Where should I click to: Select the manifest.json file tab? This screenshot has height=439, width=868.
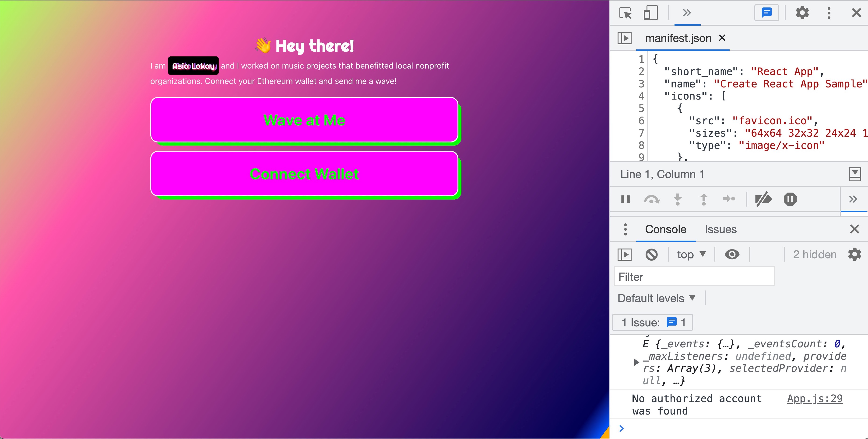[678, 38]
